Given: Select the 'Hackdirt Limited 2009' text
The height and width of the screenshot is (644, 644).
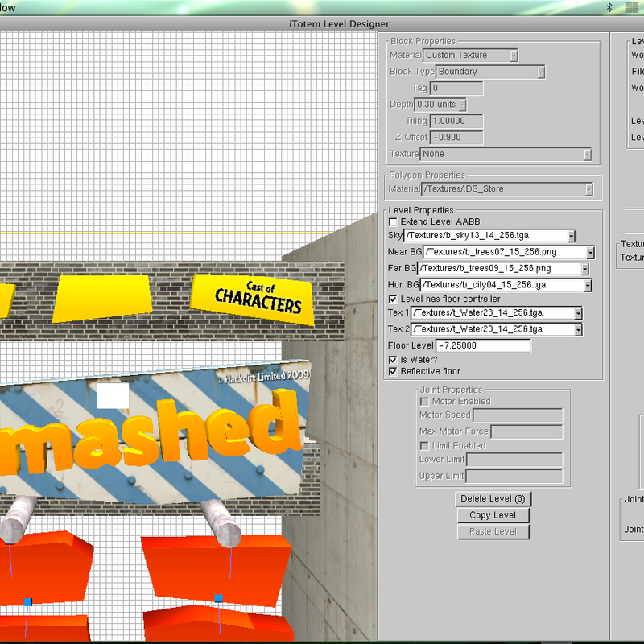Looking at the screenshot, I should [x=263, y=376].
